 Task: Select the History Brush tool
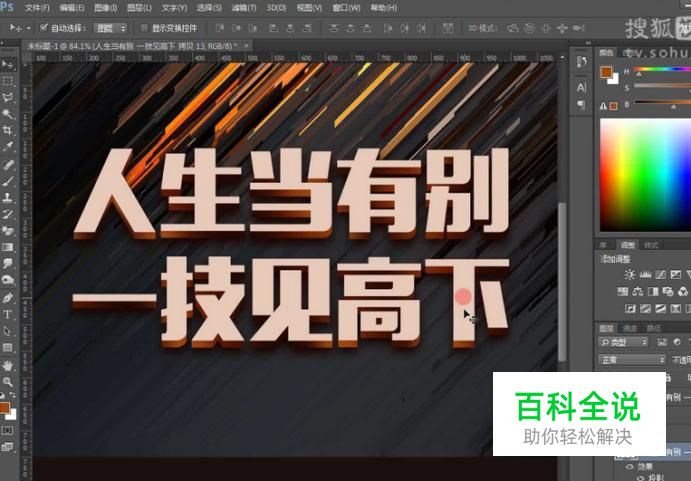(7, 214)
